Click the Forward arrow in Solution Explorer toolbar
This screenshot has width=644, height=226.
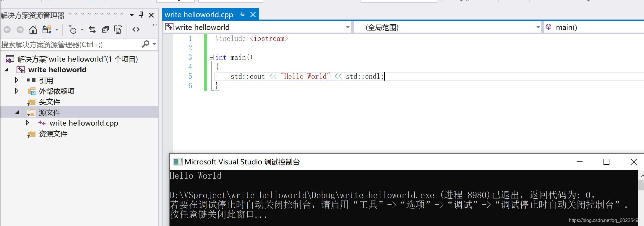coord(20,30)
